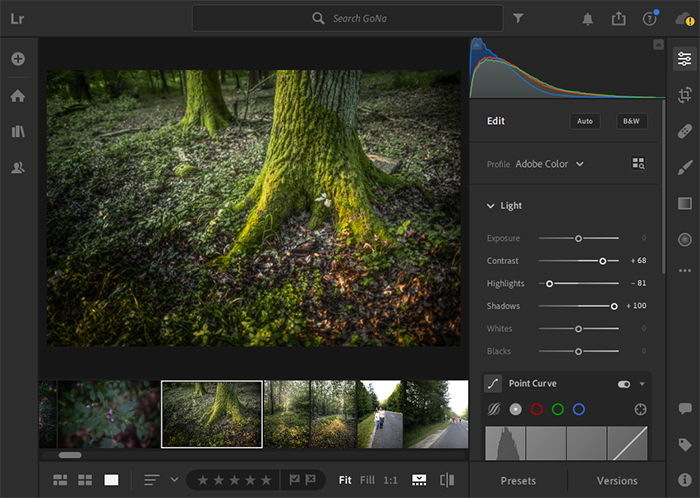Open the Presets tab

(x=518, y=481)
